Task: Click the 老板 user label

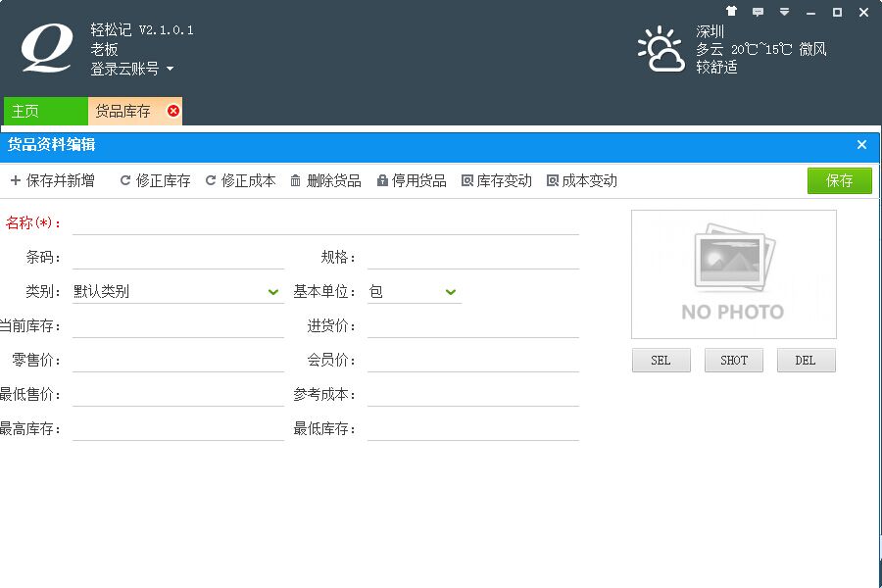Action: coord(104,50)
